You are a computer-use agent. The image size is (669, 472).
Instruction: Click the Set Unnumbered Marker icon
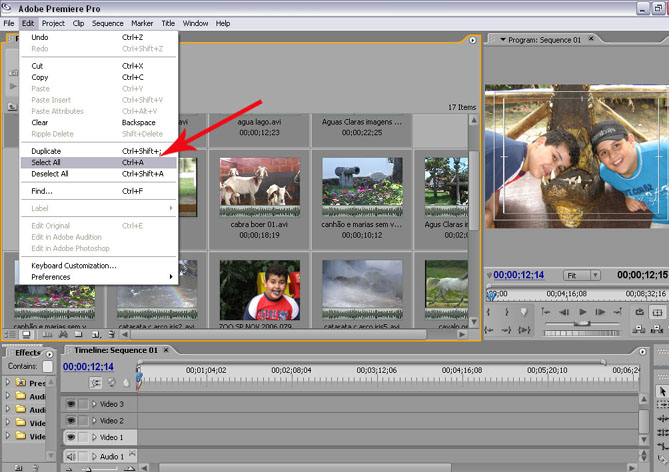[523, 312]
